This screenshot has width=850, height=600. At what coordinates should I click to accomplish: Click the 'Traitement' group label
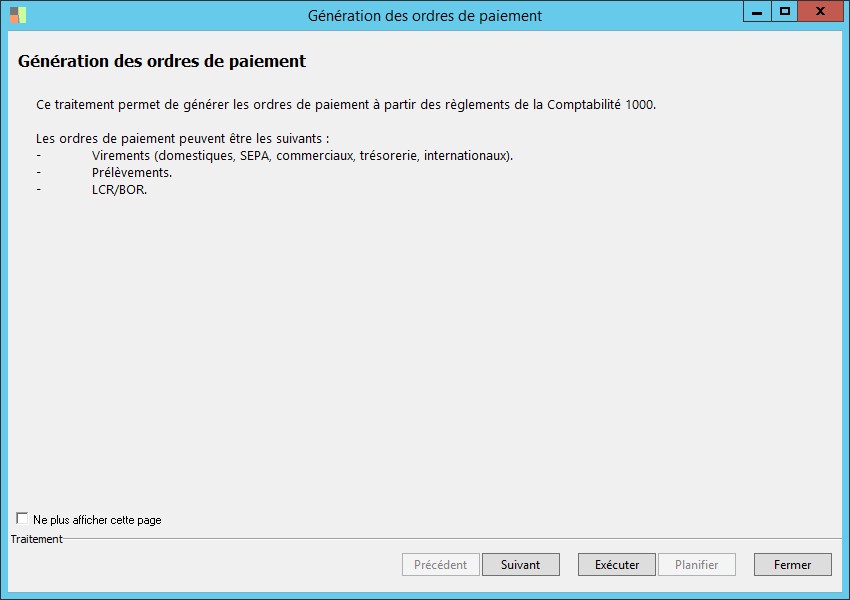[36, 539]
